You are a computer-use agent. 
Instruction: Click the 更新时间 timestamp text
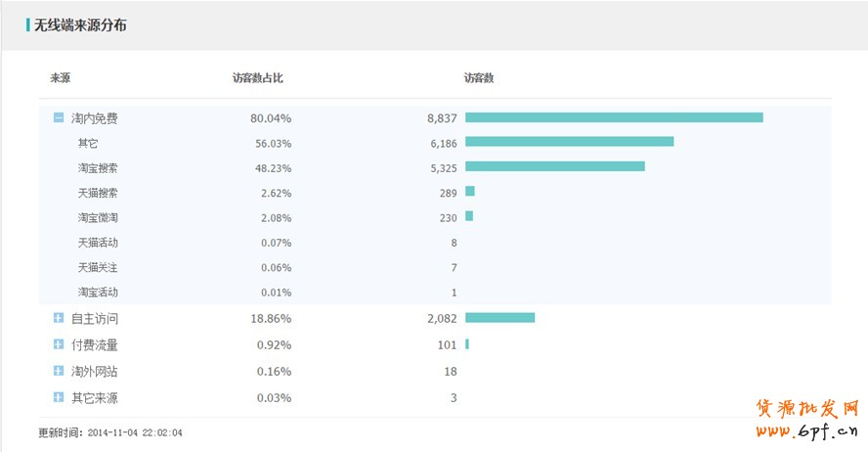coord(110,432)
